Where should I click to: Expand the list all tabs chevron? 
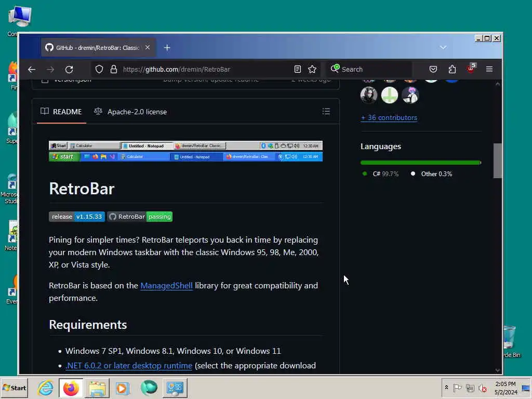pos(443,47)
